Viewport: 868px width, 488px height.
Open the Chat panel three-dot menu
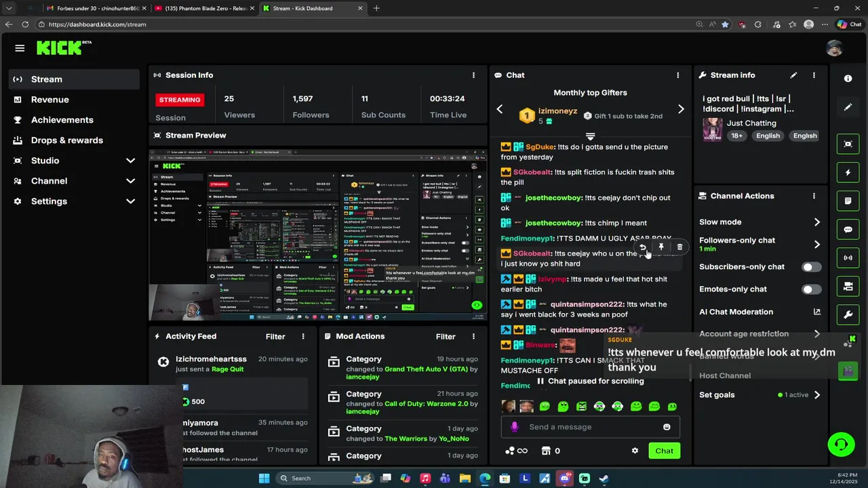pyautogui.click(x=677, y=75)
